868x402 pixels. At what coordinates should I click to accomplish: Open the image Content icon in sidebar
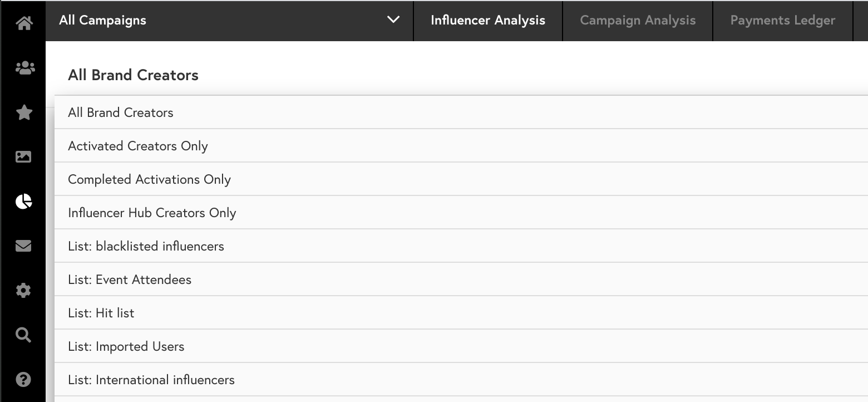23,157
